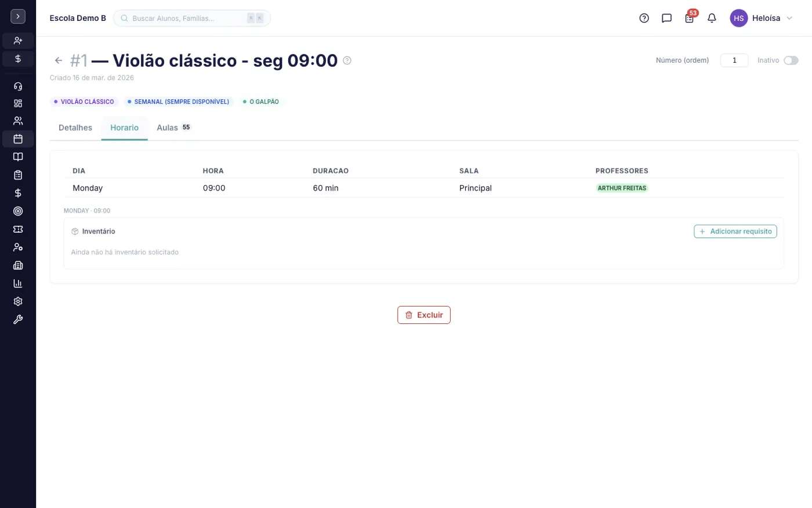Click the Principal room cell
This screenshot has height=508, width=812.
[476, 188]
